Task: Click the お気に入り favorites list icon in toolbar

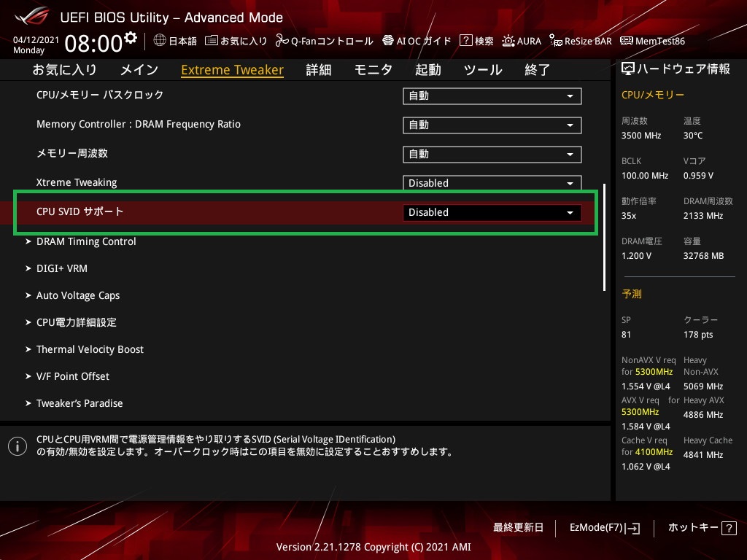Action: (211, 41)
